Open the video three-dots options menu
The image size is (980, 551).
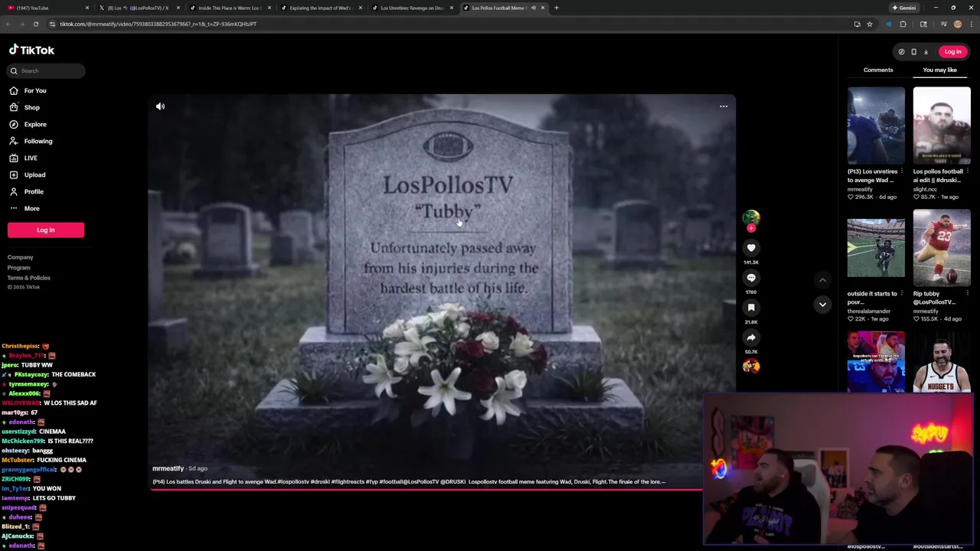pos(724,106)
